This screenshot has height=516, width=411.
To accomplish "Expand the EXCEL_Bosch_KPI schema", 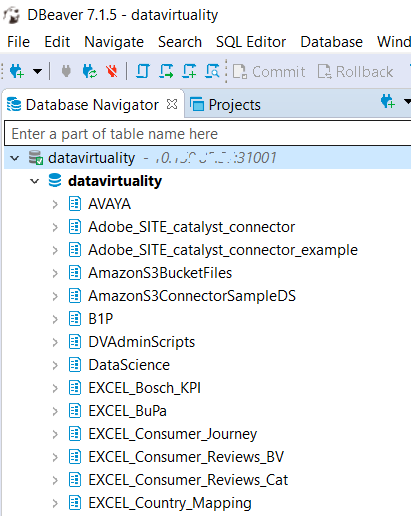I will [x=55, y=388].
